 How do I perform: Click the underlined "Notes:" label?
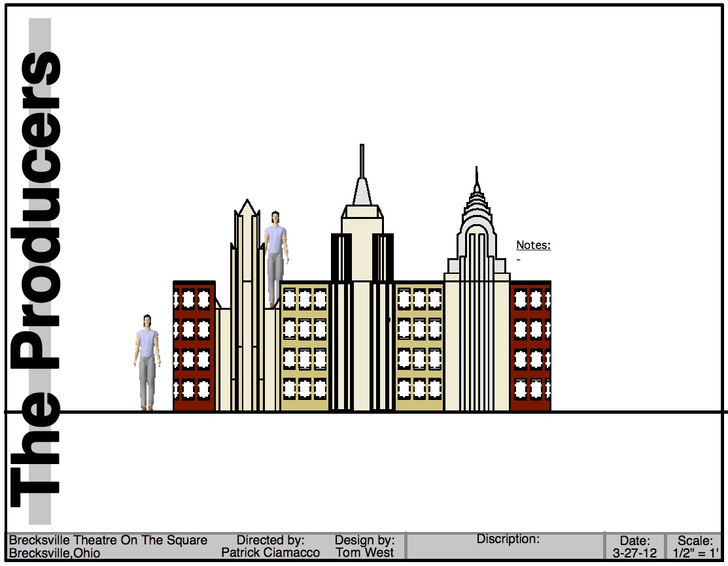[x=533, y=246]
